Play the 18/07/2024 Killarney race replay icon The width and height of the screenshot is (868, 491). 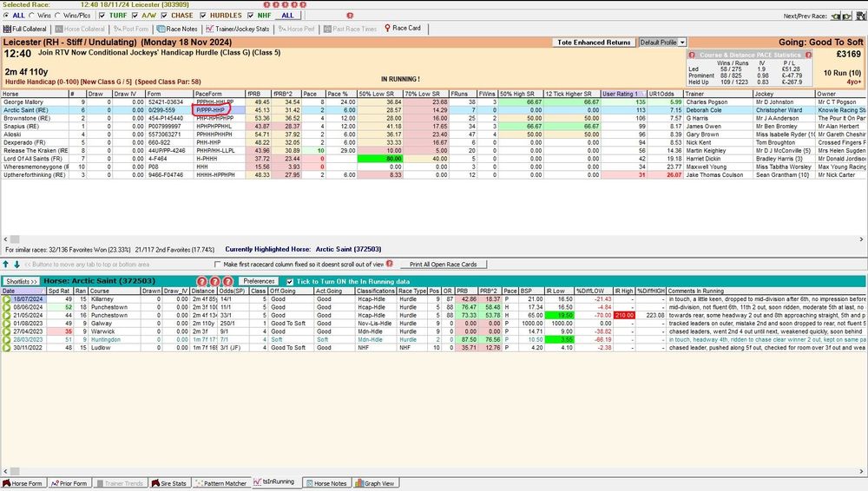pos(7,299)
